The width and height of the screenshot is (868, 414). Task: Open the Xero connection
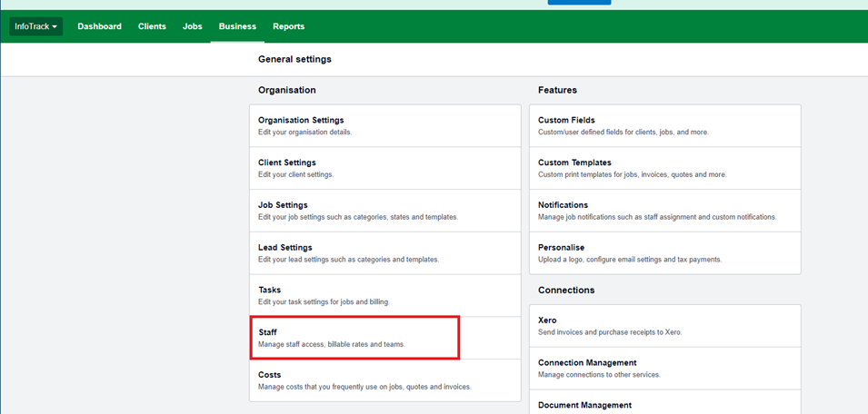pyautogui.click(x=547, y=320)
